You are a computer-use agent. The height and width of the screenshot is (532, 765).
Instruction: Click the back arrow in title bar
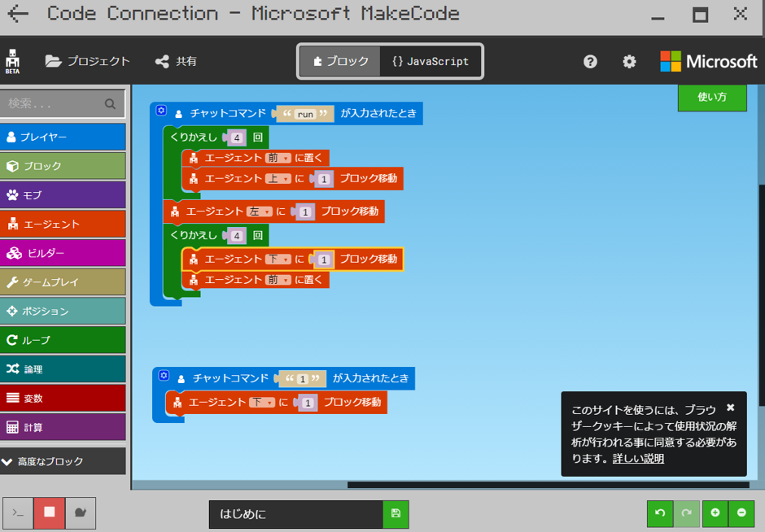tap(18, 14)
